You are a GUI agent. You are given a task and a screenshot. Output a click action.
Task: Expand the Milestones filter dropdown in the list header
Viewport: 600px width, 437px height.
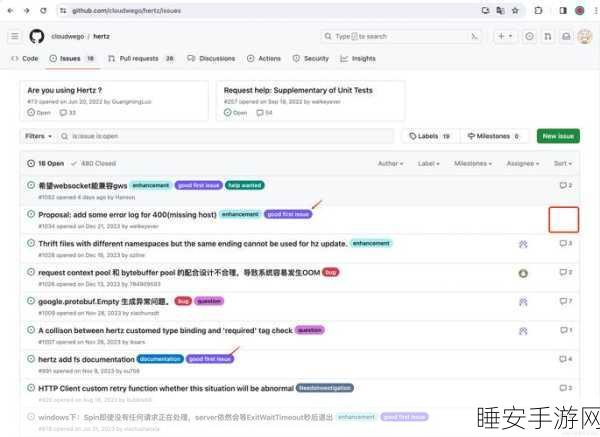point(473,163)
